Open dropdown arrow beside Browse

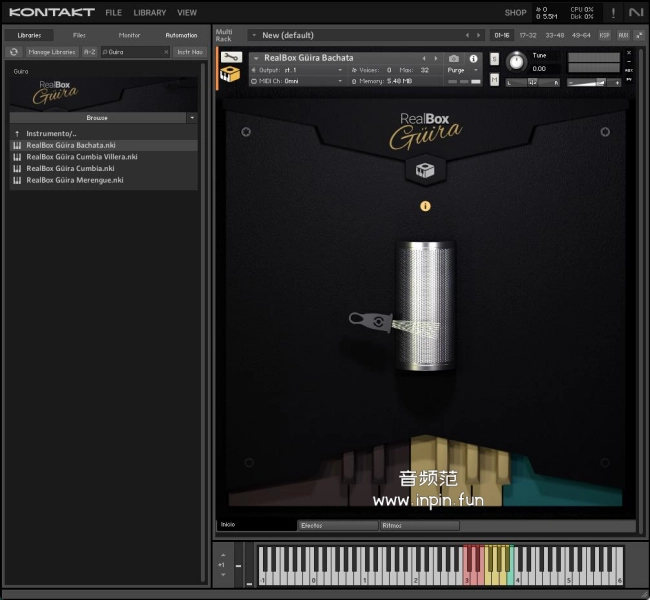click(192, 118)
